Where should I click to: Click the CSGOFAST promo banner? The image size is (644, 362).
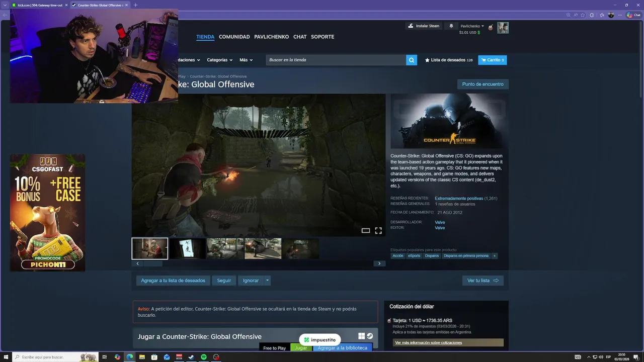[x=48, y=213]
